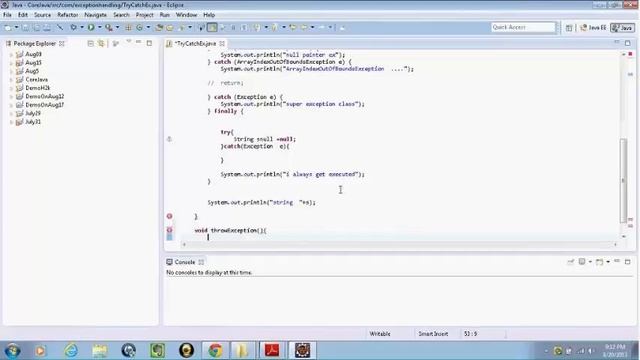Click the Last Edit Location icon

coord(293,27)
